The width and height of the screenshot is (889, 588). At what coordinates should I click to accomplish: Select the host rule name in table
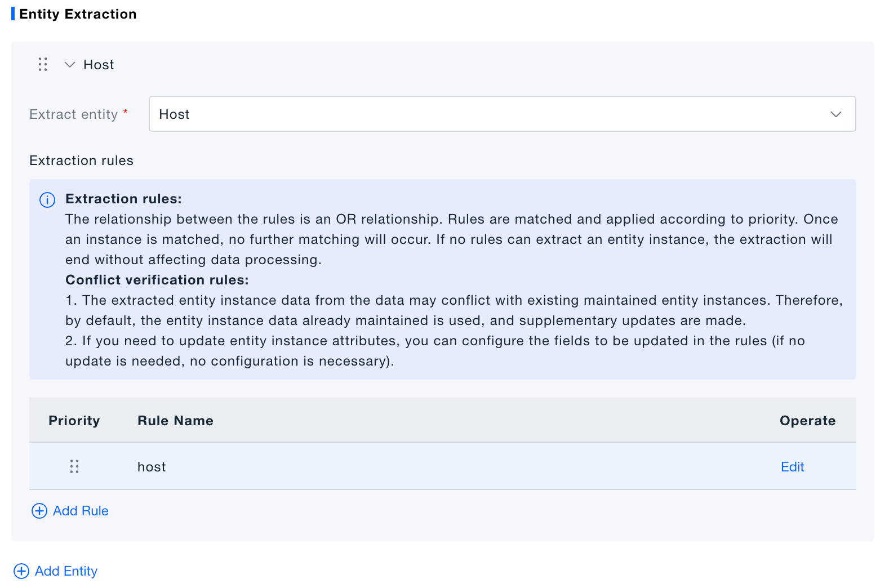pos(152,467)
